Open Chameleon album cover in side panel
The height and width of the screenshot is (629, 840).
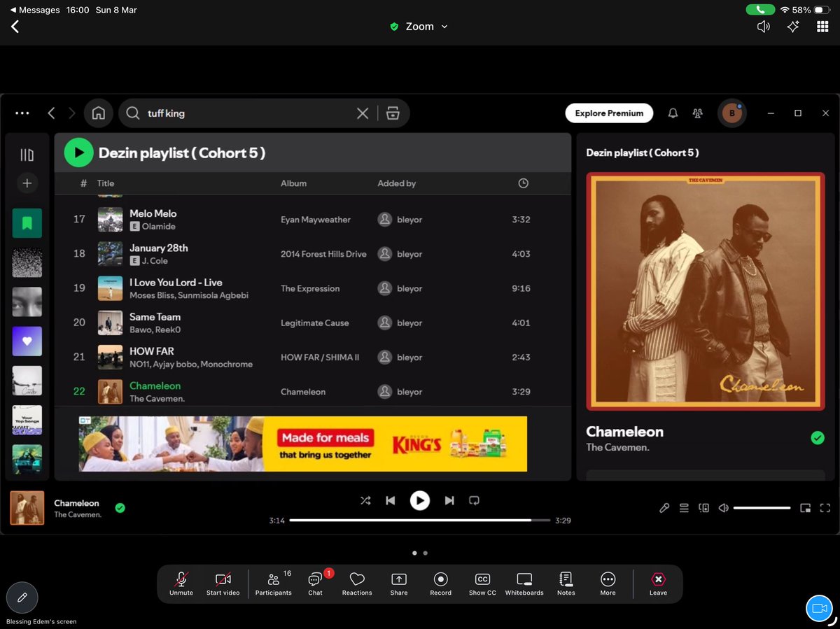706,291
